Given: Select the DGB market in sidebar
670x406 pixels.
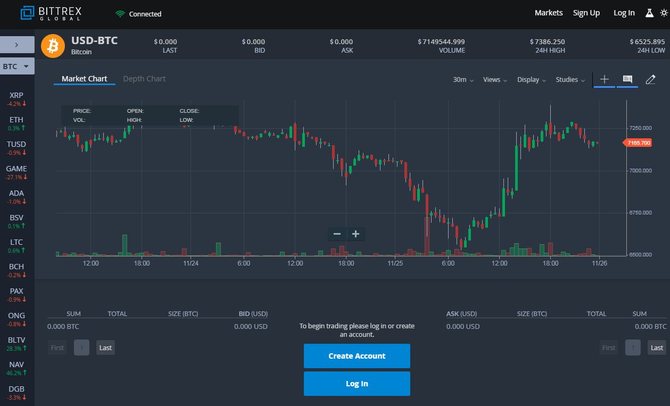Looking at the screenshot, I should tap(16, 393).
